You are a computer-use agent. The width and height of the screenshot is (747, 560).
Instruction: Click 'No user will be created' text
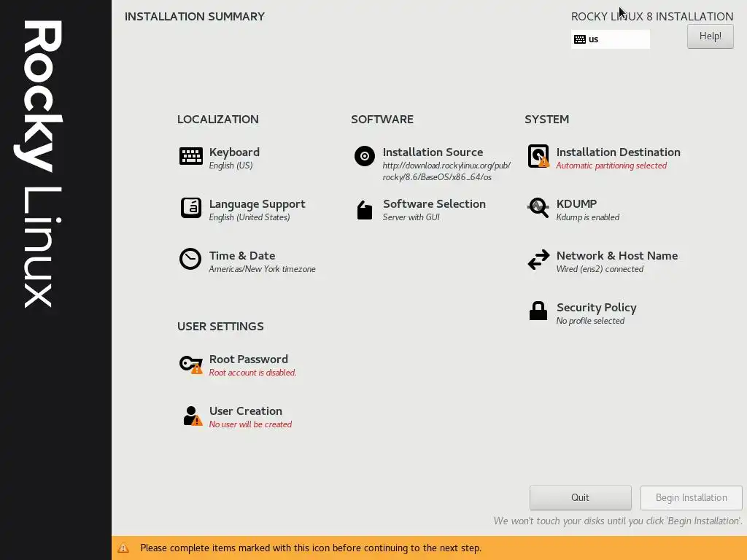250,424
